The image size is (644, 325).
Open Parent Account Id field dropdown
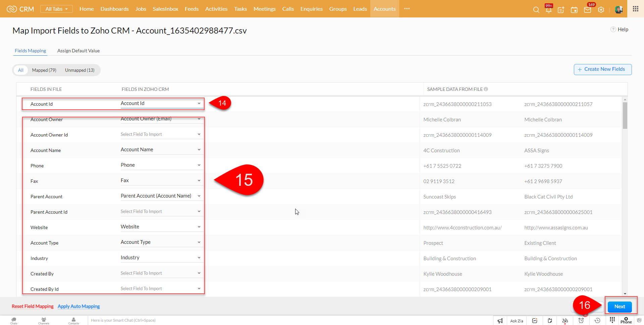[x=162, y=212]
